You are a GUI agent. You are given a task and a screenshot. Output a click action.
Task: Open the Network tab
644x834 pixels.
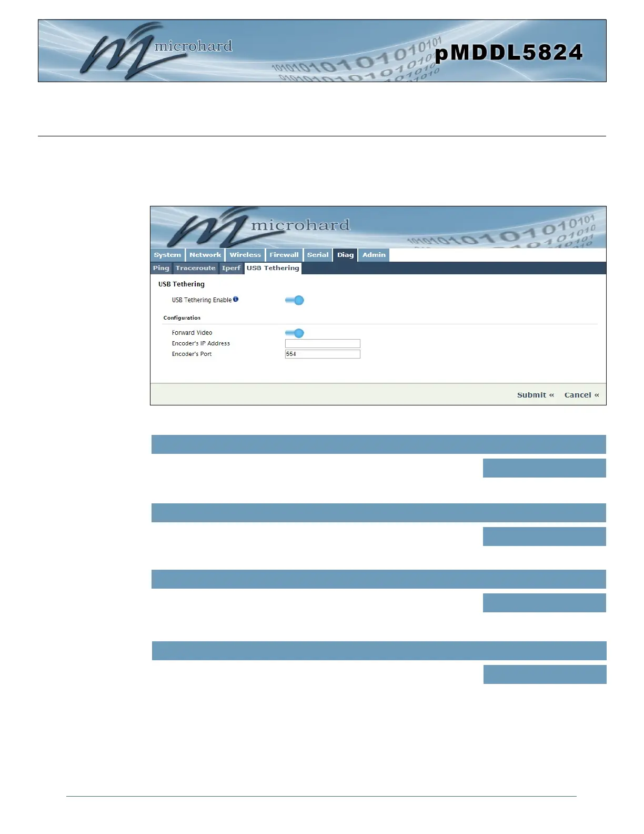coord(205,255)
